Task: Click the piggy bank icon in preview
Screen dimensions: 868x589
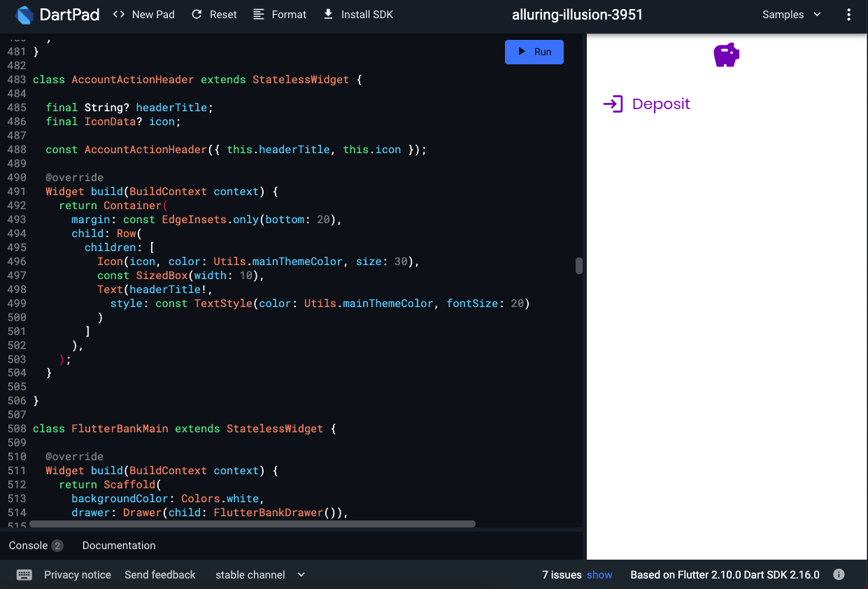Action: click(727, 55)
